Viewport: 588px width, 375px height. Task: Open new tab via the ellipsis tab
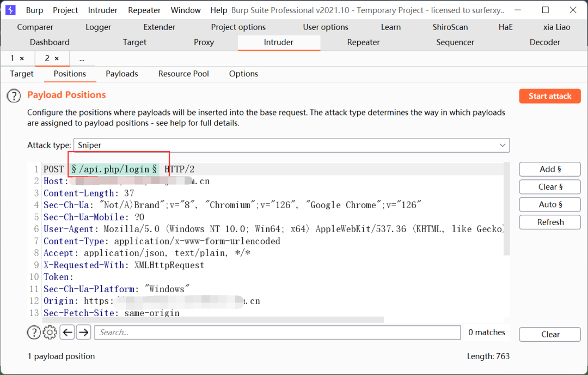82,58
